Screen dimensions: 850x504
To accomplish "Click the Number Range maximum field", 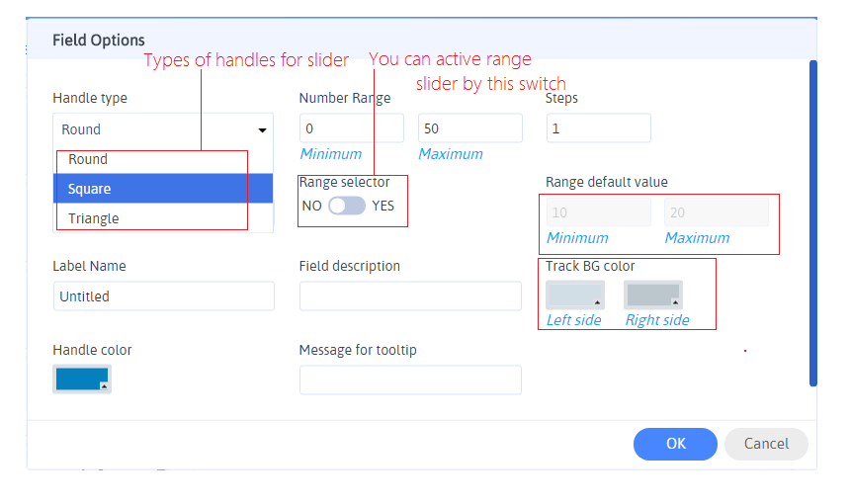I will pos(469,128).
